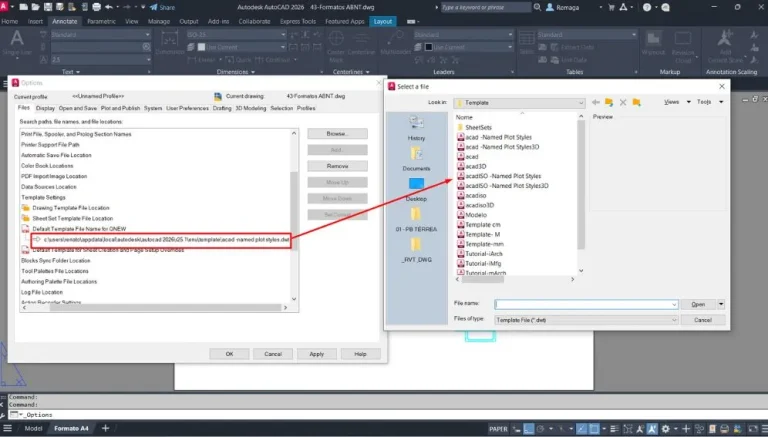The width and height of the screenshot is (768, 437).
Task: Click Cancel in Select a file dialog
Action: (702, 320)
